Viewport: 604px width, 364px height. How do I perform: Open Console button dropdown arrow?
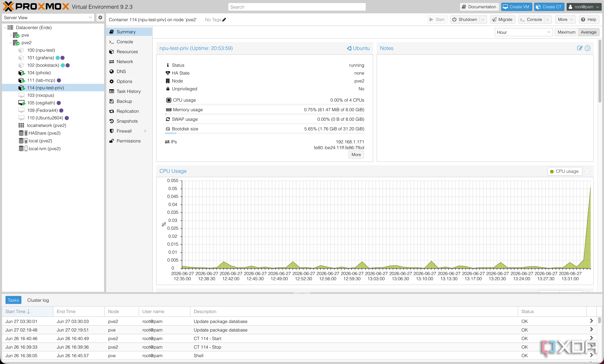(x=547, y=19)
